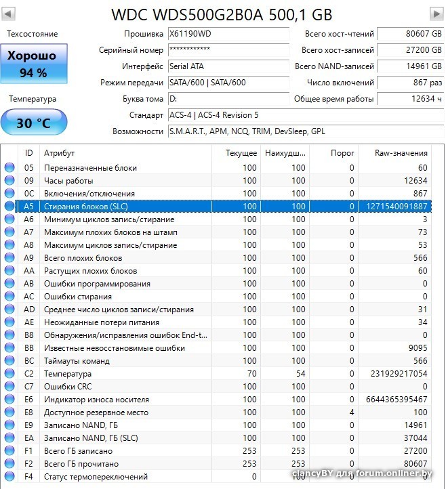Click the orb beside Всего плохих блоков
Viewport: 448px width, 489px height.
click(9, 258)
